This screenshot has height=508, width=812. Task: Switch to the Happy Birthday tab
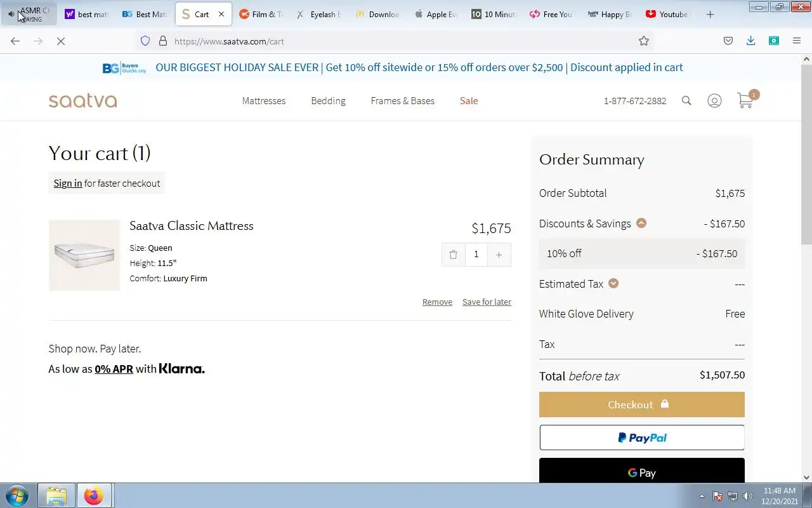click(x=610, y=14)
